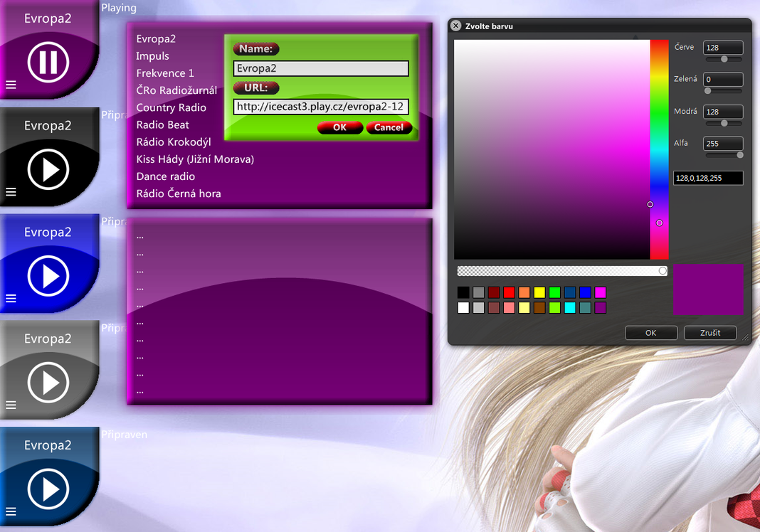Click Zrušit to dismiss the color picker
This screenshot has height=532, width=760.
(x=710, y=333)
